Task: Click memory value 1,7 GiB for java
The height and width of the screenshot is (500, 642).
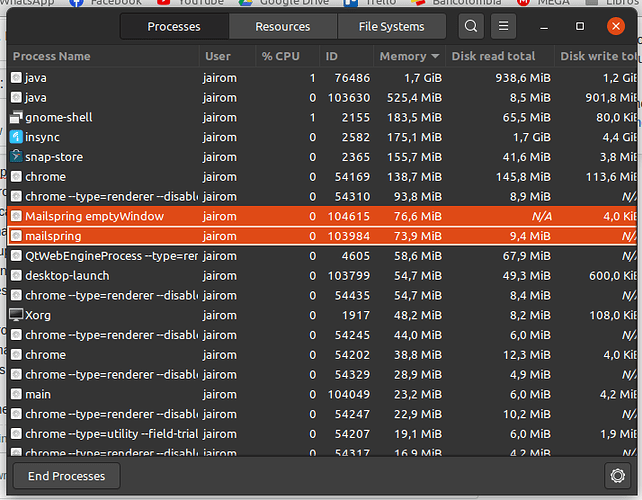Action: [x=423, y=78]
